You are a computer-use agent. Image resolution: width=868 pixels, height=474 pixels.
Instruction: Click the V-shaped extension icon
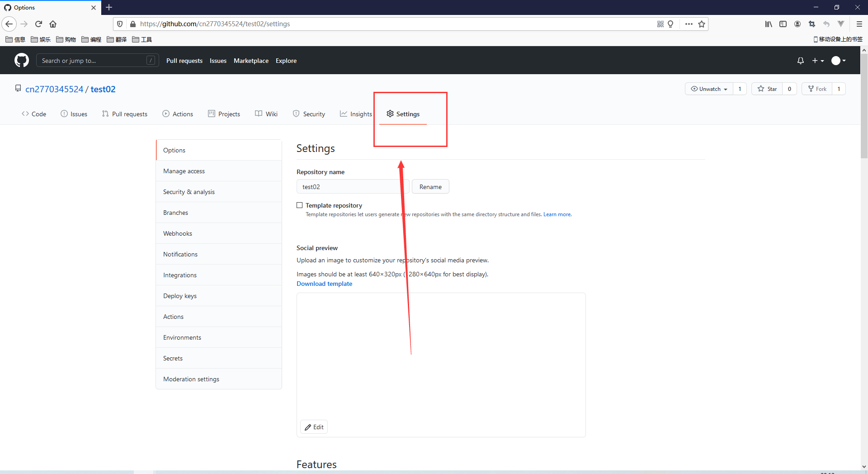[x=841, y=24]
